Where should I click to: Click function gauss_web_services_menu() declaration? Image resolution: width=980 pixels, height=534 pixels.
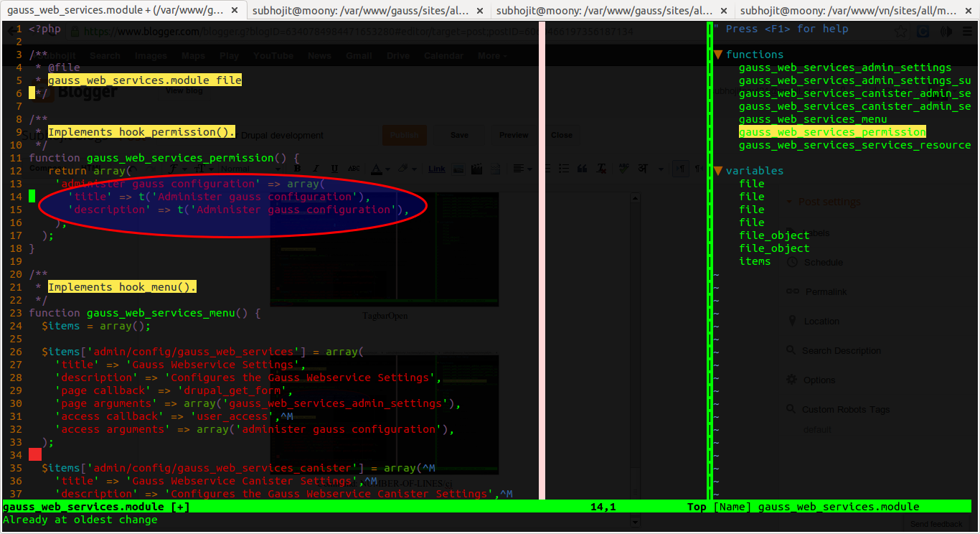coord(145,313)
